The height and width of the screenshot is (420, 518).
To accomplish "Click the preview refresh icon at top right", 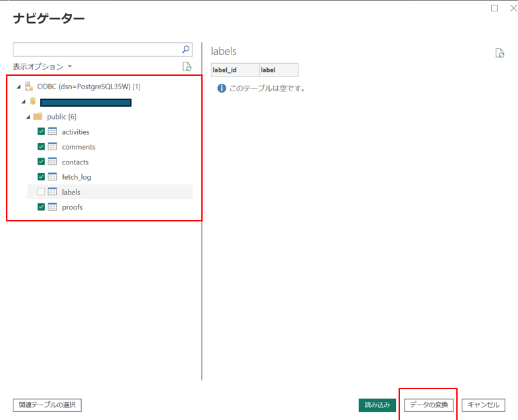I will click(499, 53).
